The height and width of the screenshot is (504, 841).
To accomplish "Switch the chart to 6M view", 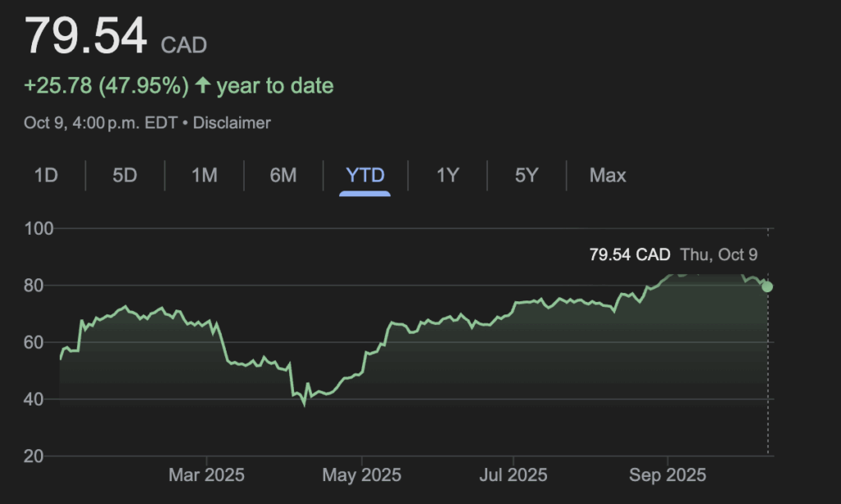I will [283, 175].
